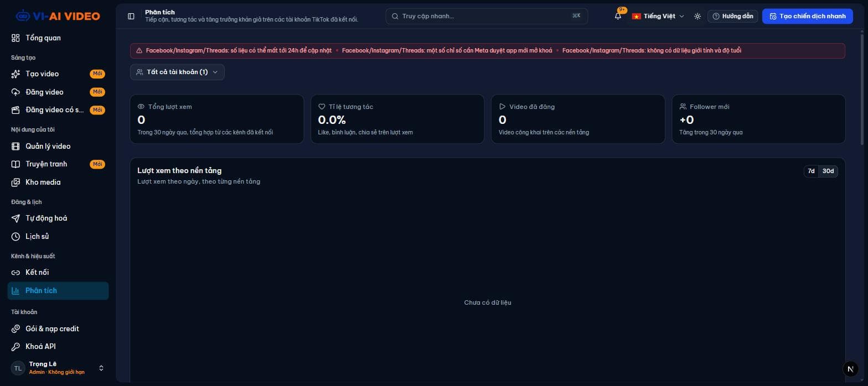The height and width of the screenshot is (386, 868).
Task: Open the Tiếng Việt language dropdown
Action: (658, 16)
